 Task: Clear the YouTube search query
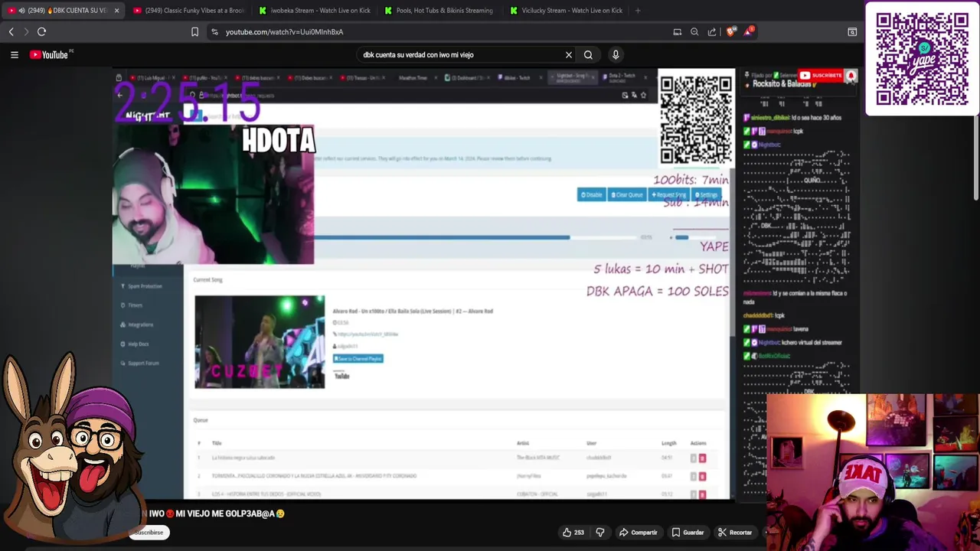569,54
